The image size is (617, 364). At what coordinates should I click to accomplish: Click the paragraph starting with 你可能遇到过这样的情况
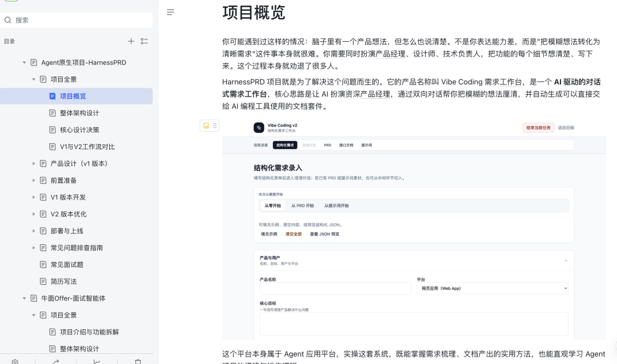coord(411,54)
